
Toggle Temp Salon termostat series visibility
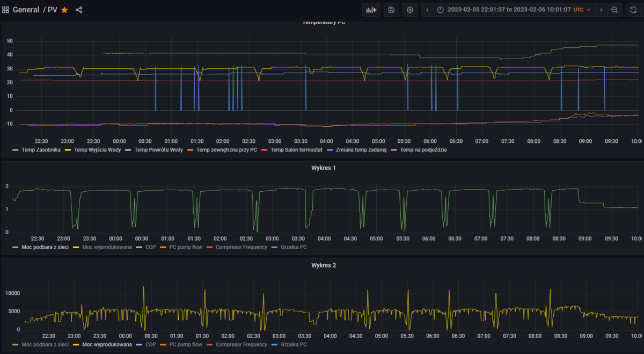tap(296, 150)
